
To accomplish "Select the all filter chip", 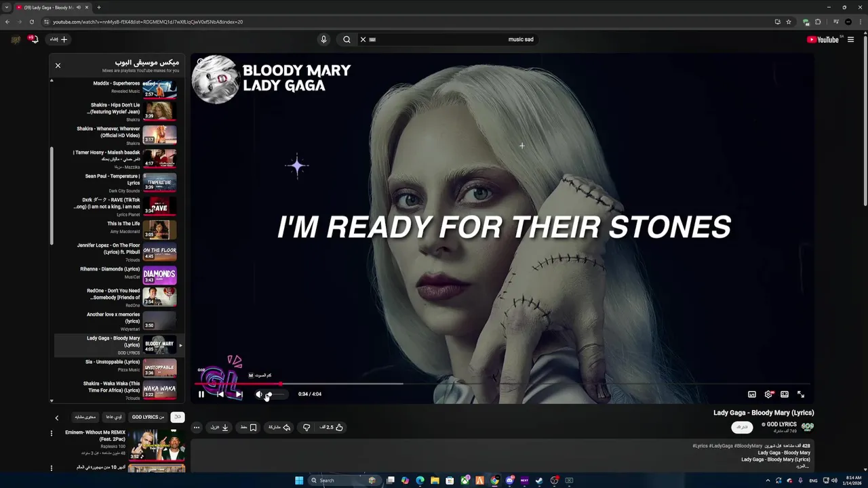I will tap(178, 417).
